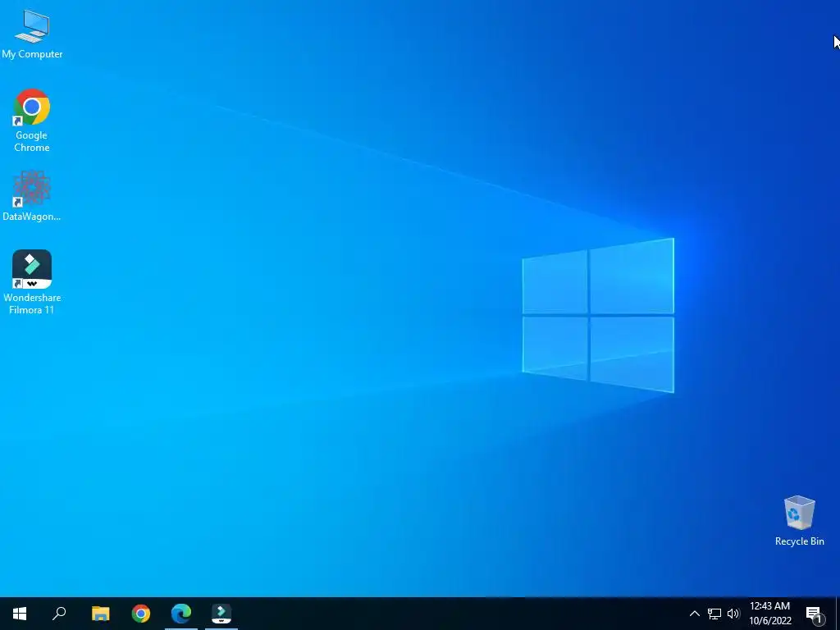This screenshot has height=630, width=840.
Task: Open clock and date 12:43 AM
Action: tap(769, 614)
